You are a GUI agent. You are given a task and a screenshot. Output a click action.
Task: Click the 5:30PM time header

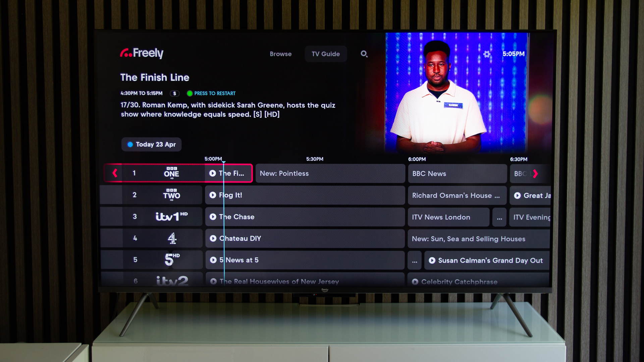(x=315, y=159)
